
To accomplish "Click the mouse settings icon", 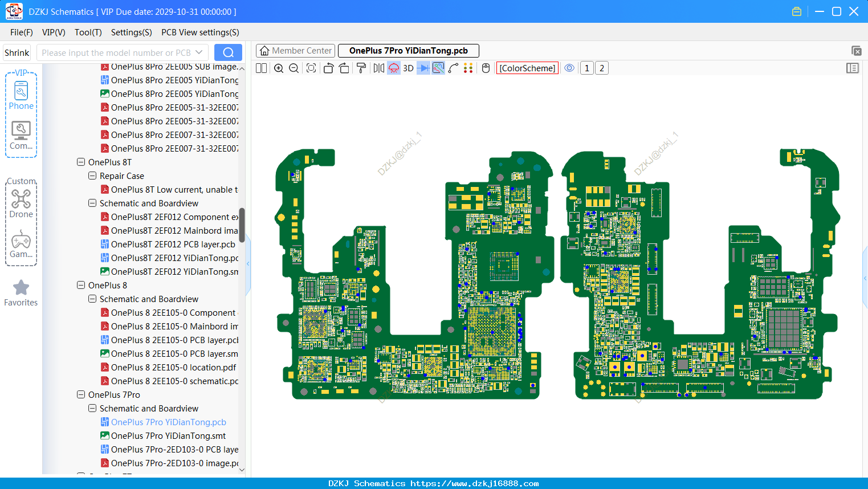I will click(x=486, y=68).
